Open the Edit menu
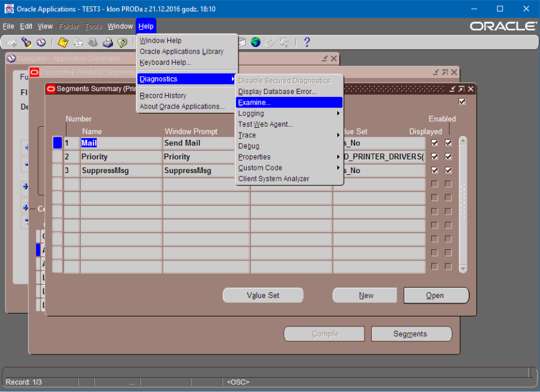540x392 pixels. tap(26, 27)
